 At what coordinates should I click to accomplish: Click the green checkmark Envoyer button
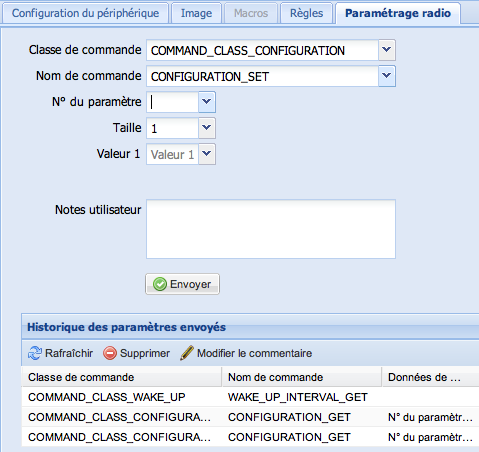click(x=182, y=284)
